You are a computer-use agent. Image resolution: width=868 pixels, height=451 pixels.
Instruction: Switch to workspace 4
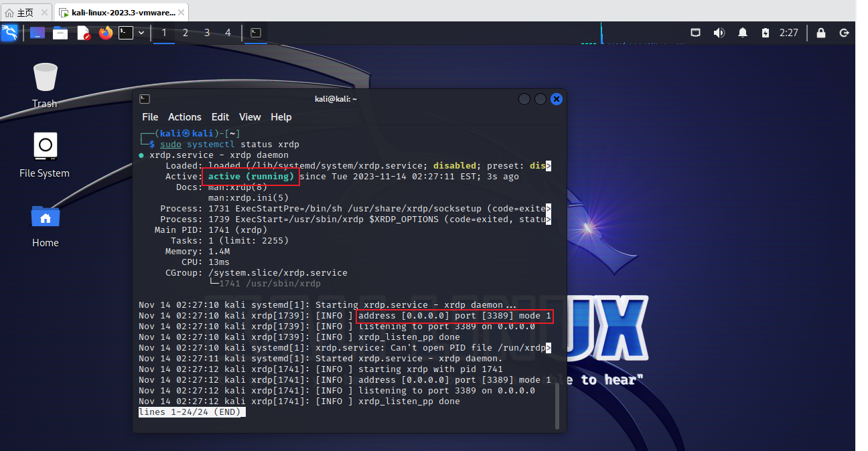(x=228, y=33)
